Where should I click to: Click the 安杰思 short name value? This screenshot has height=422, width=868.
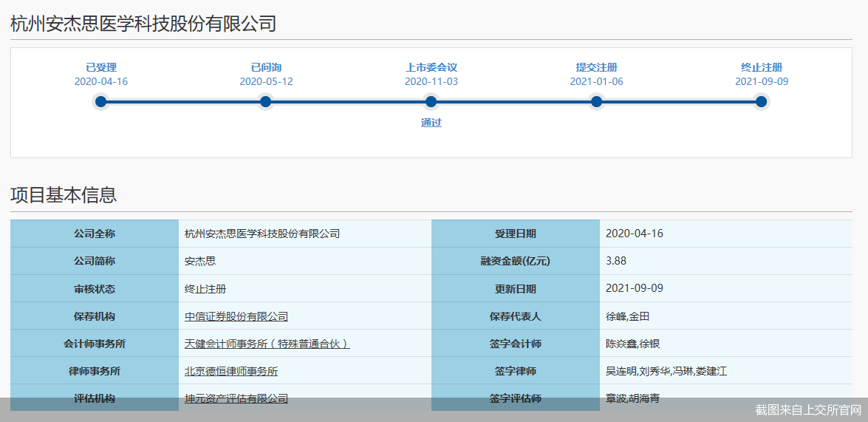click(x=200, y=261)
